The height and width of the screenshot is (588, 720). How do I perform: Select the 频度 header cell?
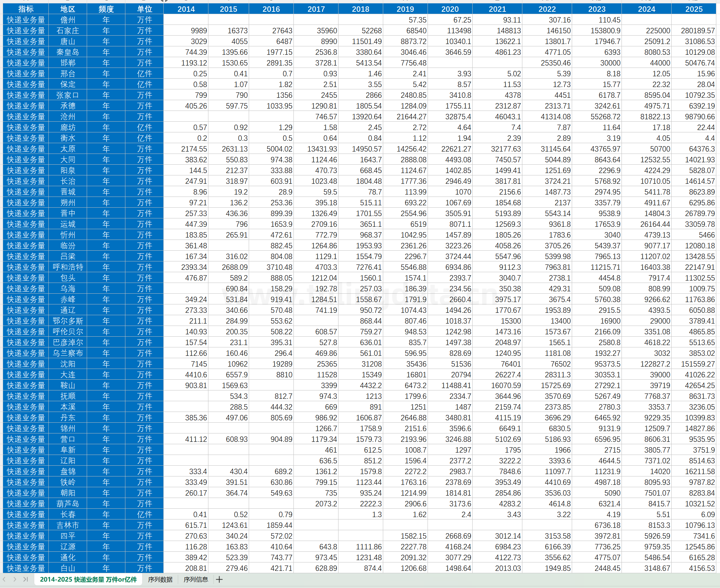[106, 9]
